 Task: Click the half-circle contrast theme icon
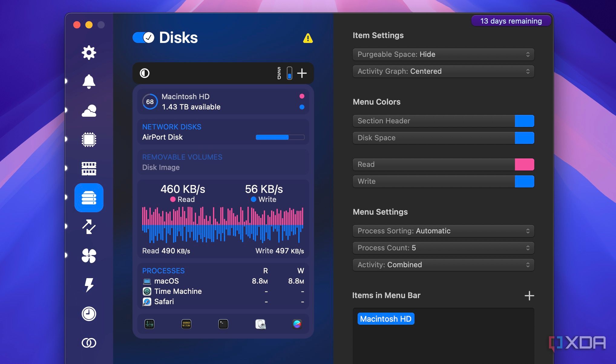click(x=145, y=73)
